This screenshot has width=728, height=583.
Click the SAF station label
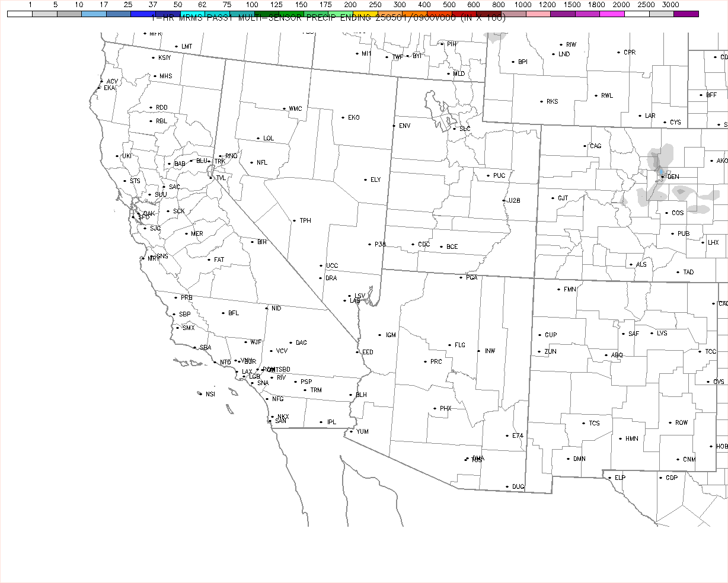tap(634, 334)
